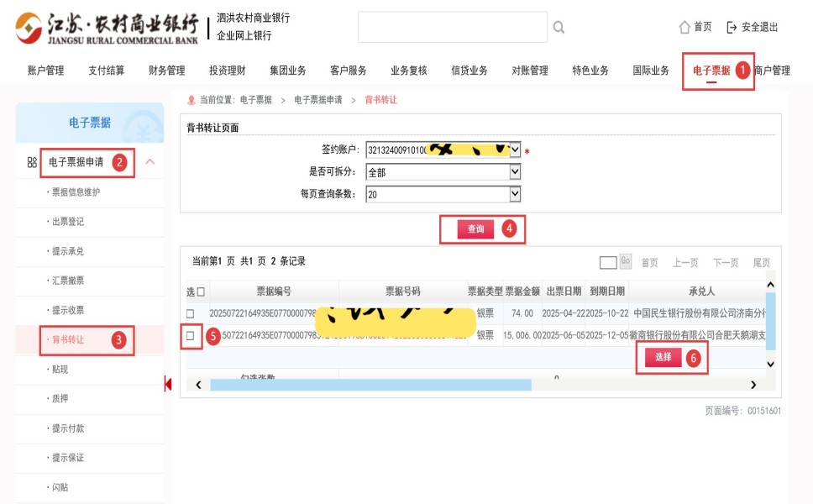Image resolution: width=813 pixels, height=504 pixels.
Task: Click the search magnifier icon
Action: point(559,28)
